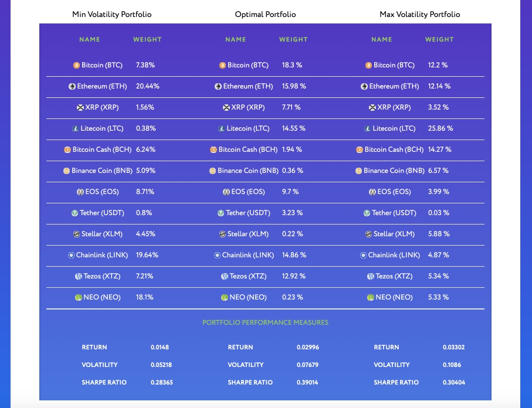Click the NEO icon in Max Volatility Portfolio
Viewport: 532px width, 408px height.
point(371,297)
